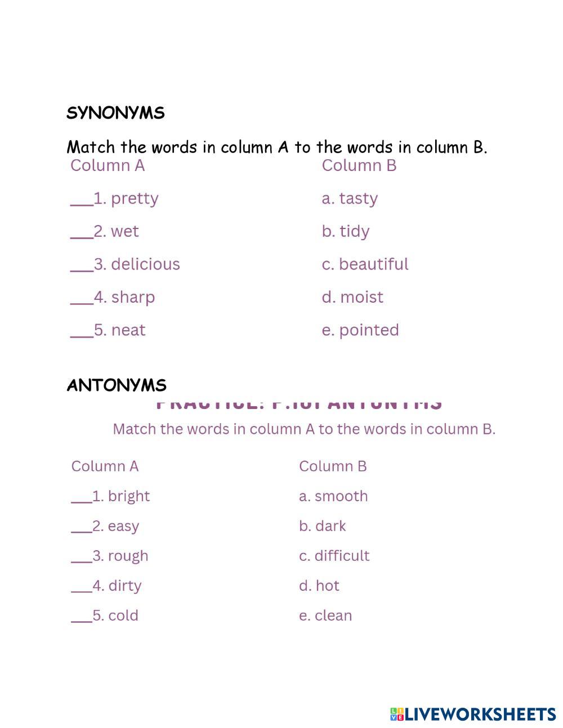This screenshot has height=728, width=563.
Task: Click the option 'e. clean'
Action: 325,615
